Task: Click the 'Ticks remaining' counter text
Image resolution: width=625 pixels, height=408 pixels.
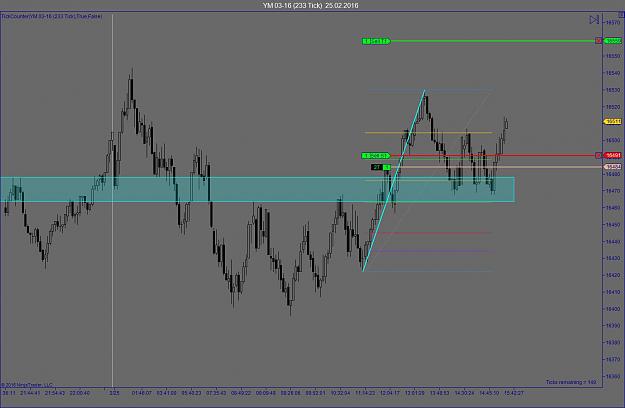Action: click(571, 382)
